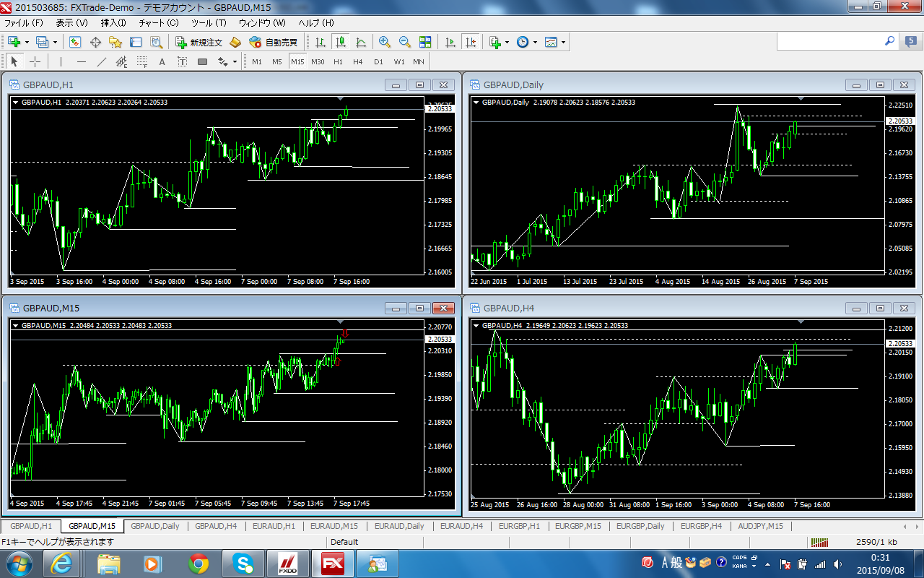Screen dimensions: 924x578
Task: Switch to the EURAUD,H1 chart tab
Action: pos(274,526)
